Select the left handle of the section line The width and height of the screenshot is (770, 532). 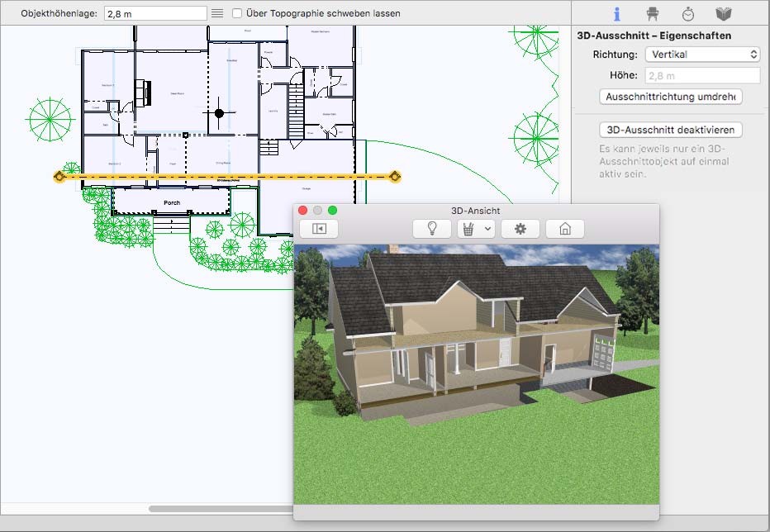(59, 176)
